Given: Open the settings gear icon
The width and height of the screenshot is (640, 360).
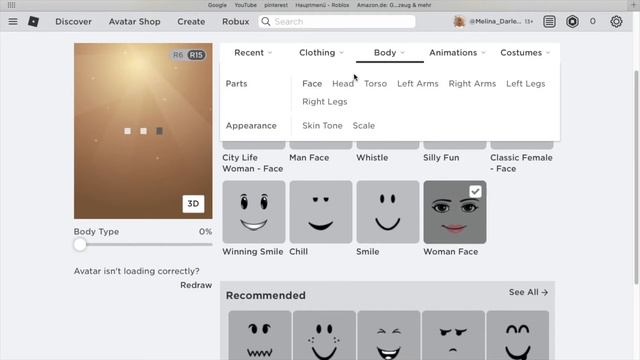Looking at the screenshot, I should [616, 21].
